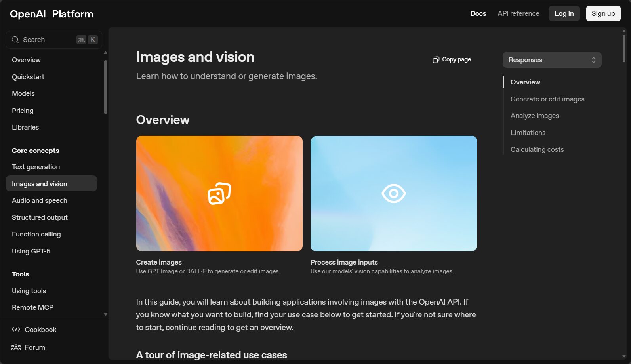Click the sidebar scroll up arrow
Screen dimensions: 631x364
pyautogui.click(x=105, y=53)
